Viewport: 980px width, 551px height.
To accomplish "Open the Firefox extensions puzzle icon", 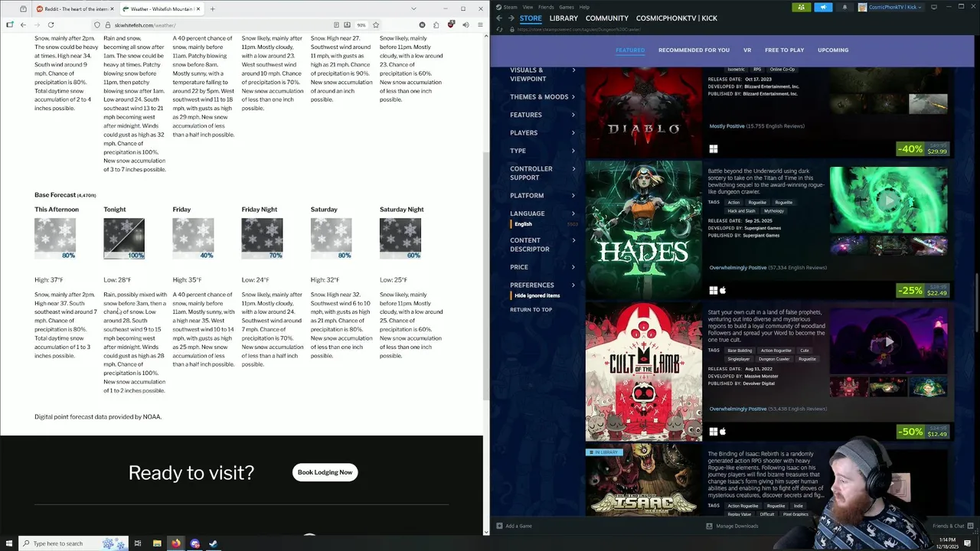I will [x=436, y=24].
